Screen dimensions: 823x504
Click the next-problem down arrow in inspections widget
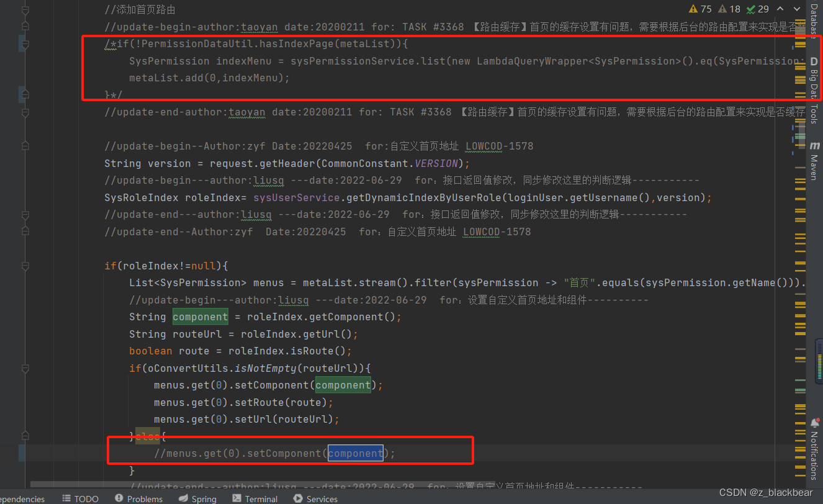pyautogui.click(x=796, y=9)
